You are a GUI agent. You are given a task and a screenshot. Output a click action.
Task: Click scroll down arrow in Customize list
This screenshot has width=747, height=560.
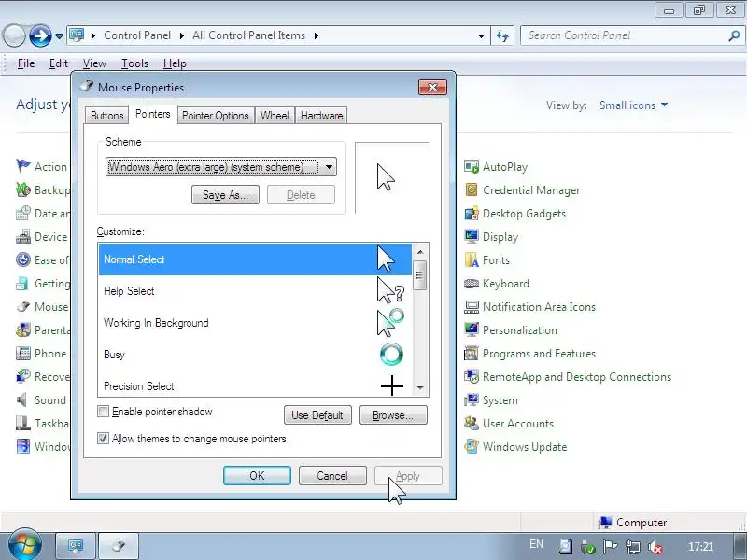tap(419, 388)
